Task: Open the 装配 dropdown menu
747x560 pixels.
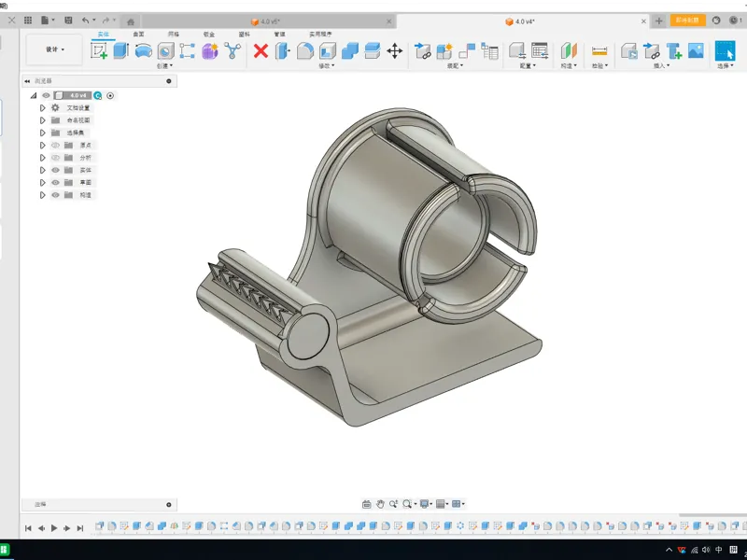Action: point(455,65)
